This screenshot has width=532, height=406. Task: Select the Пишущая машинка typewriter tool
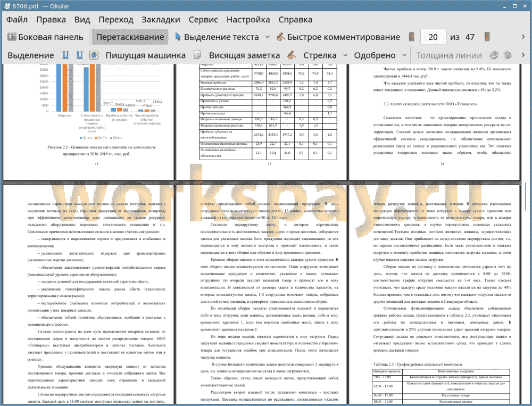(146, 55)
